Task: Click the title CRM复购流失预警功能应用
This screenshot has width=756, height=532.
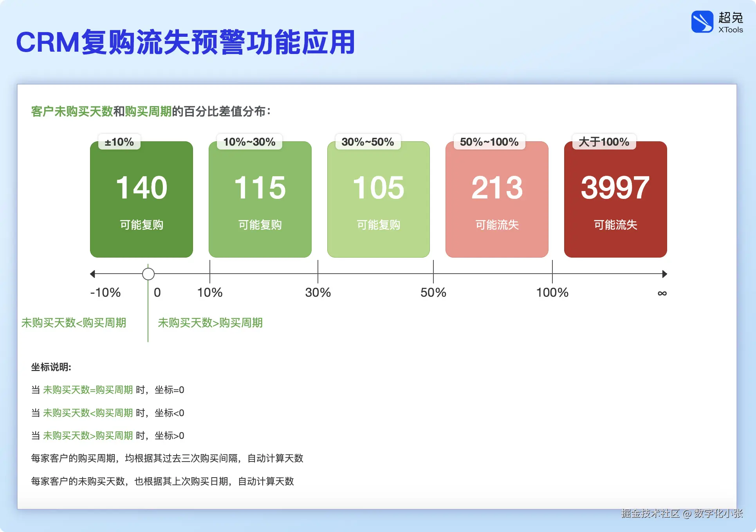Action: coord(185,42)
